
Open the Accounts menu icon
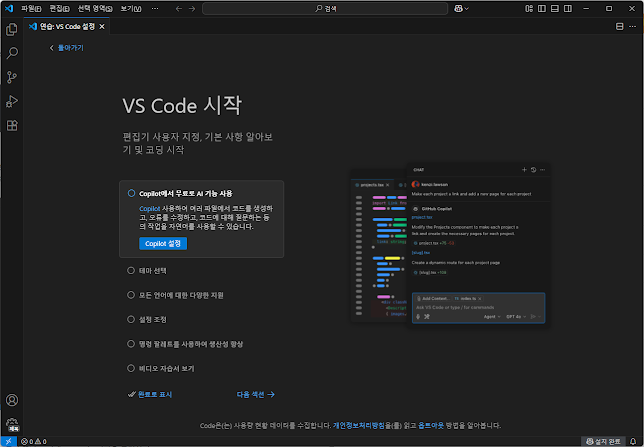(x=12, y=400)
